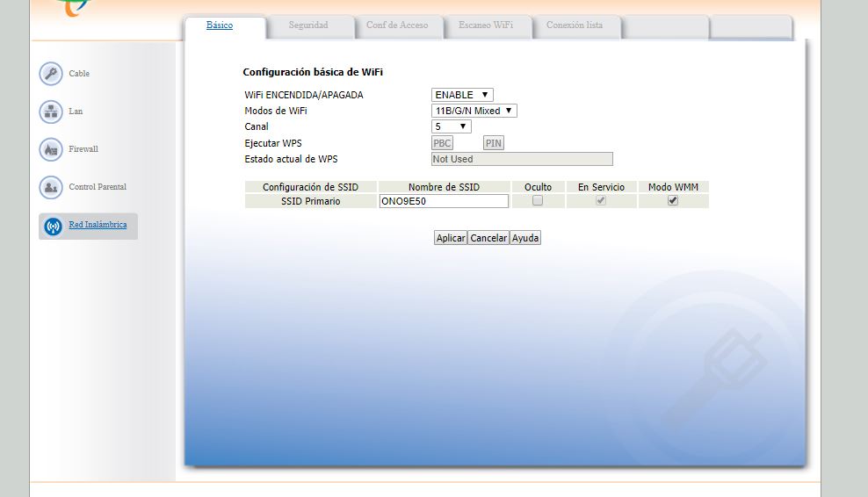Click the Red Inalámbrica wireless icon
This screenshot has width=868, height=497.
(x=53, y=226)
